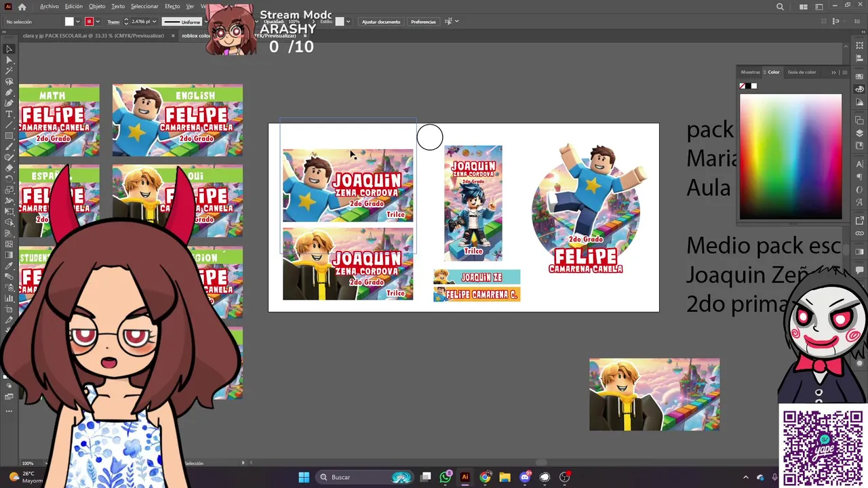The image size is (868, 488).
Task: Click the stroke weight value field
Action: (x=140, y=22)
